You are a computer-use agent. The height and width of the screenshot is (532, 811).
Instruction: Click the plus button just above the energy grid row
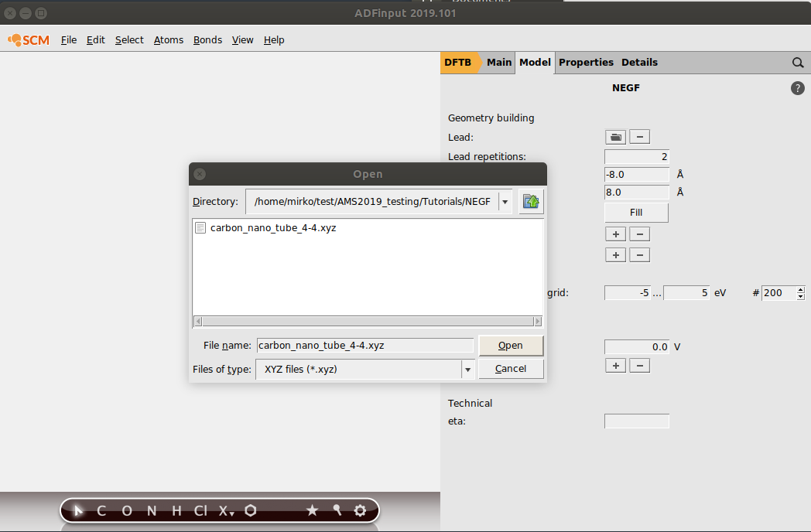(x=615, y=255)
